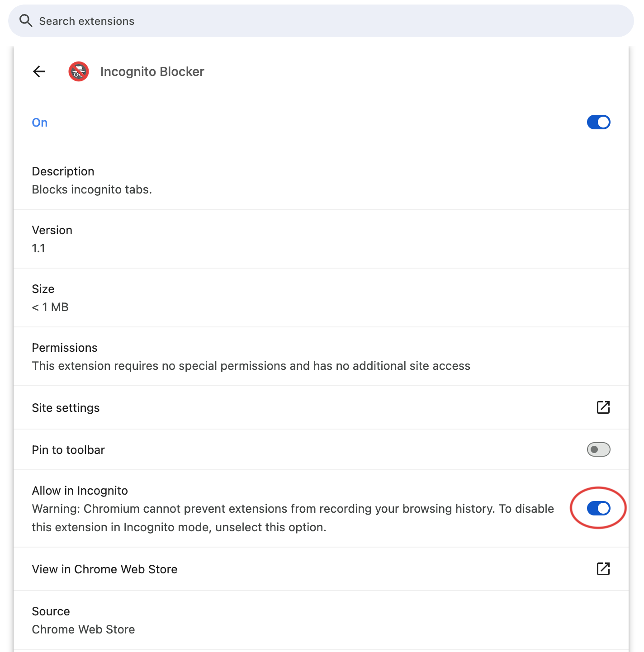This screenshot has height=652, width=644.
Task: Enable the Pin to toolbar toggle
Action: (x=598, y=449)
